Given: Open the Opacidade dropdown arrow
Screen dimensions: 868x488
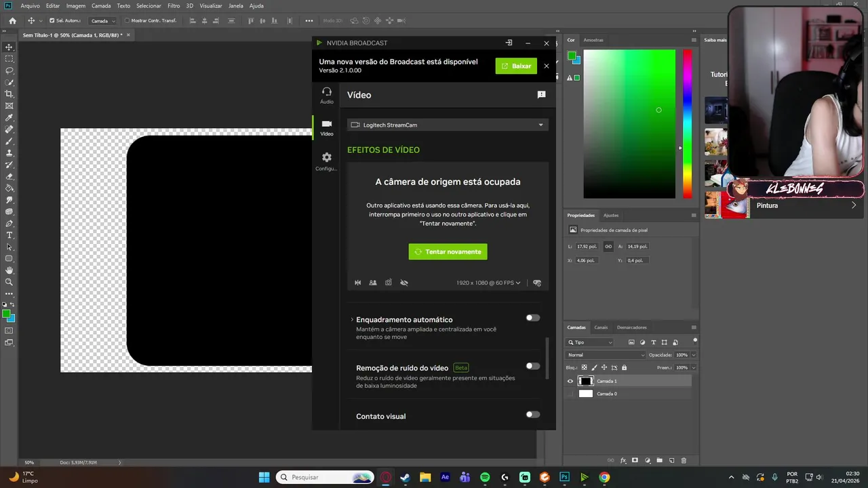Looking at the screenshot, I should [x=693, y=355].
